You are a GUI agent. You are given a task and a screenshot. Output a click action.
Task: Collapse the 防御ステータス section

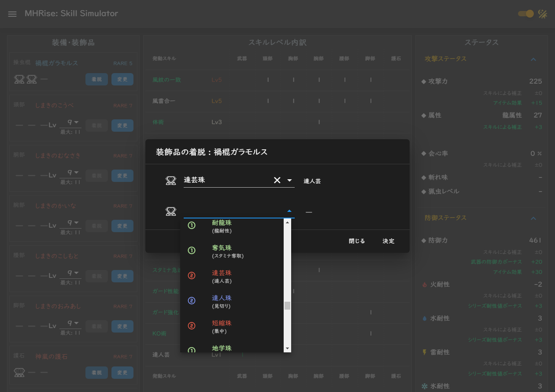click(533, 218)
